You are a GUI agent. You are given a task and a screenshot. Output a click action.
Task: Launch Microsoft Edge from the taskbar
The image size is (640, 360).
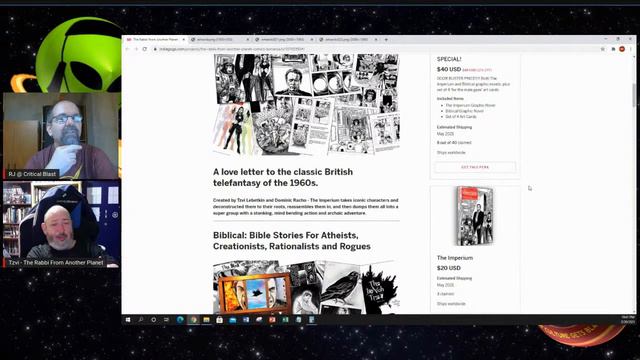pyautogui.click(x=180, y=320)
